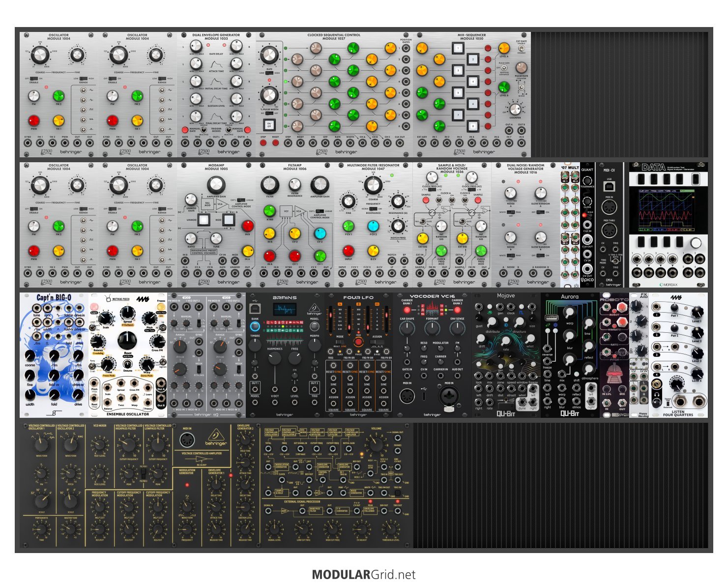The image size is (728, 585).
Task: Click the CARRIER BANK 1 red button on Vocoder
Action: click(x=407, y=310)
